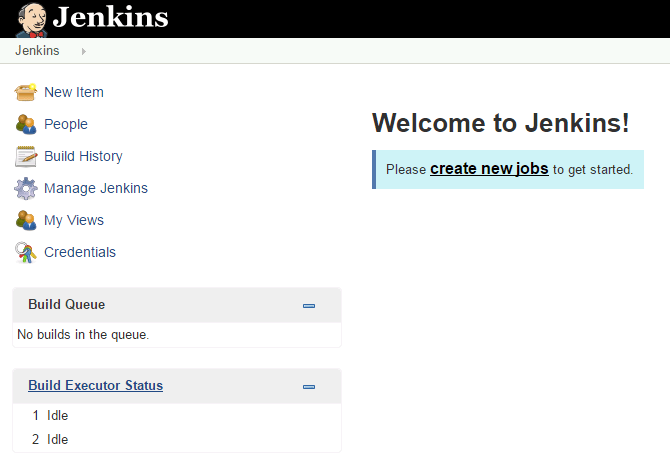Screen dimensions: 670x466
Task: Select the My Views link
Action: 74,220
